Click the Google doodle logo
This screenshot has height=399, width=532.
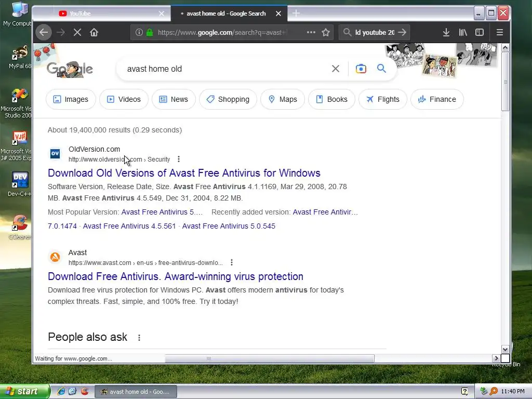point(70,69)
